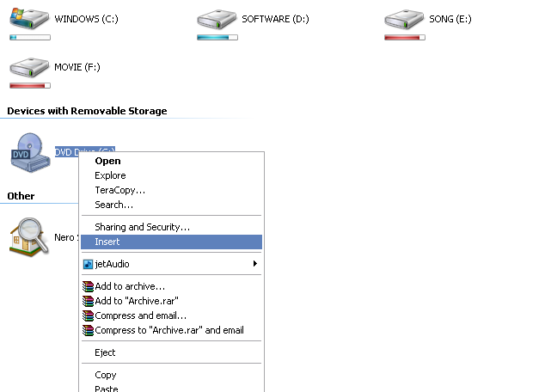The width and height of the screenshot is (551, 392).
Task: Click the Nero Scout magnifier icon
Action: 29,236
